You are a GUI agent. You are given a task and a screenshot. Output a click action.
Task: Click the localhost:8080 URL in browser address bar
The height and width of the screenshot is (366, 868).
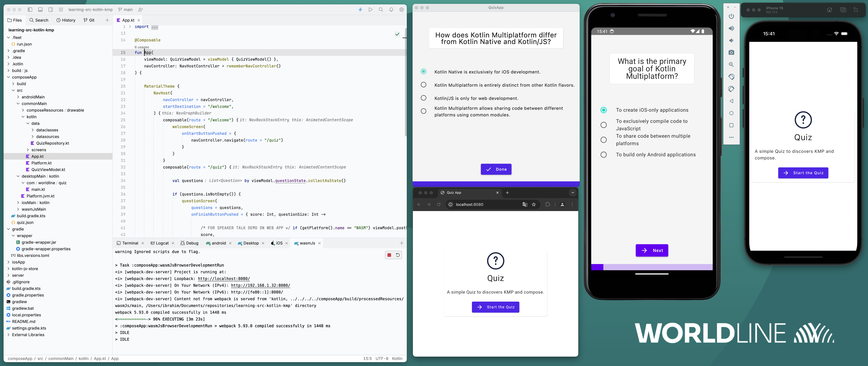pyautogui.click(x=469, y=204)
